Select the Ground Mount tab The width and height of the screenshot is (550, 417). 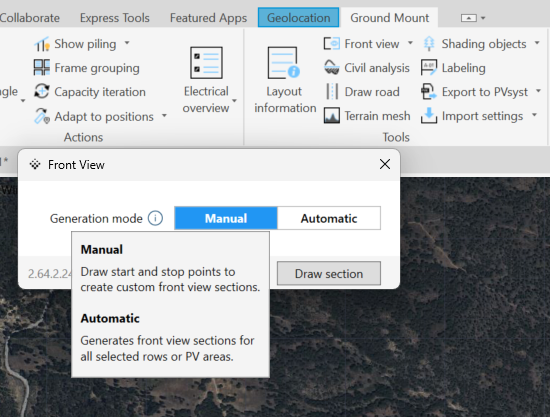tap(389, 18)
